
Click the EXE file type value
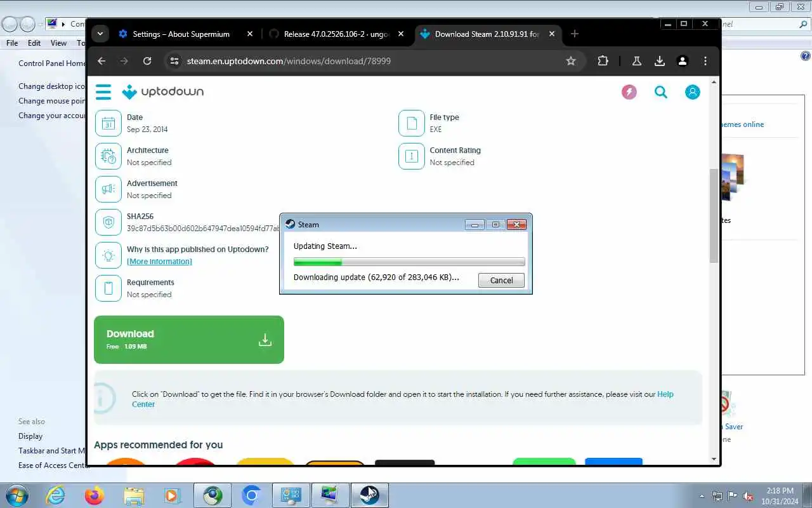[x=436, y=130]
